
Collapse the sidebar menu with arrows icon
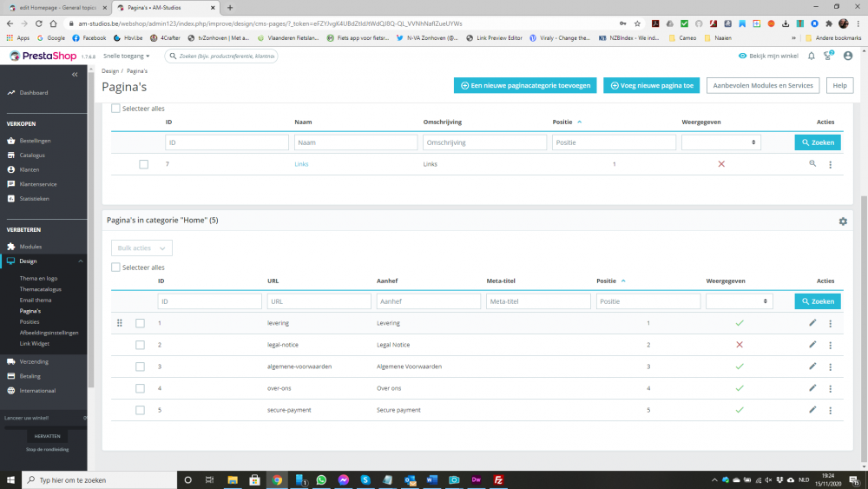click(x=75, y=74)
